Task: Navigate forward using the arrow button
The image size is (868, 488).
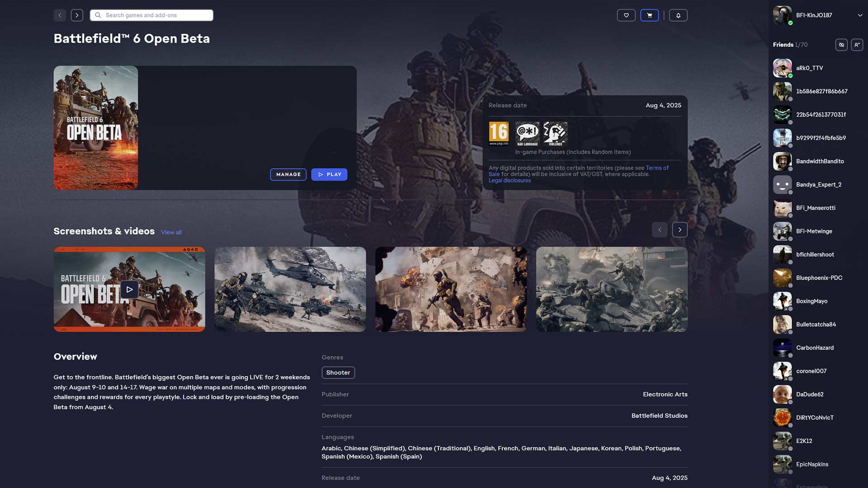Action: [x=76, y=15]
